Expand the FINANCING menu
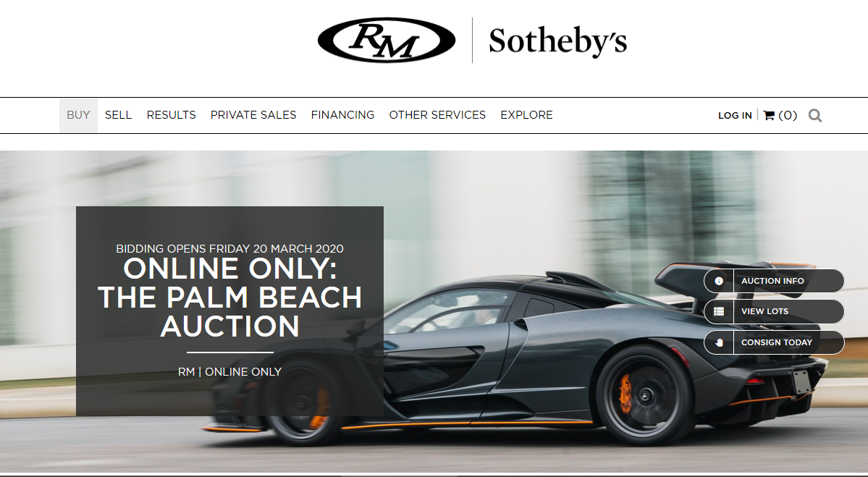Viewport: 868px width, 477px height. tap(342, 115)
